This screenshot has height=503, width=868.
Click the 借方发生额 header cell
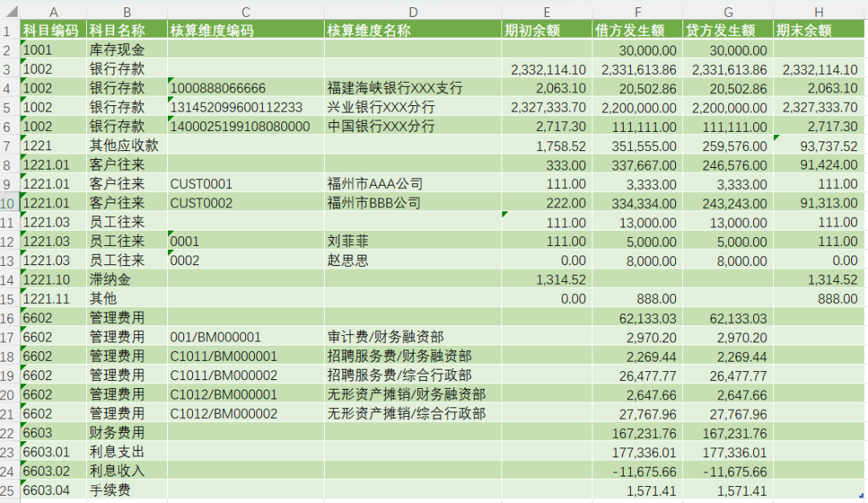coord(637,30)
